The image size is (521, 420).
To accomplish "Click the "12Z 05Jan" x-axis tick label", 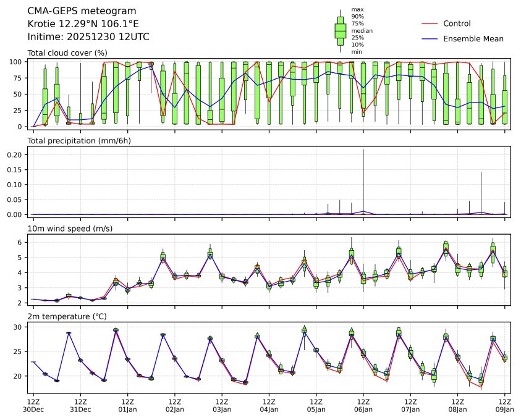I will pyautogui.click(x=316, y=405).
